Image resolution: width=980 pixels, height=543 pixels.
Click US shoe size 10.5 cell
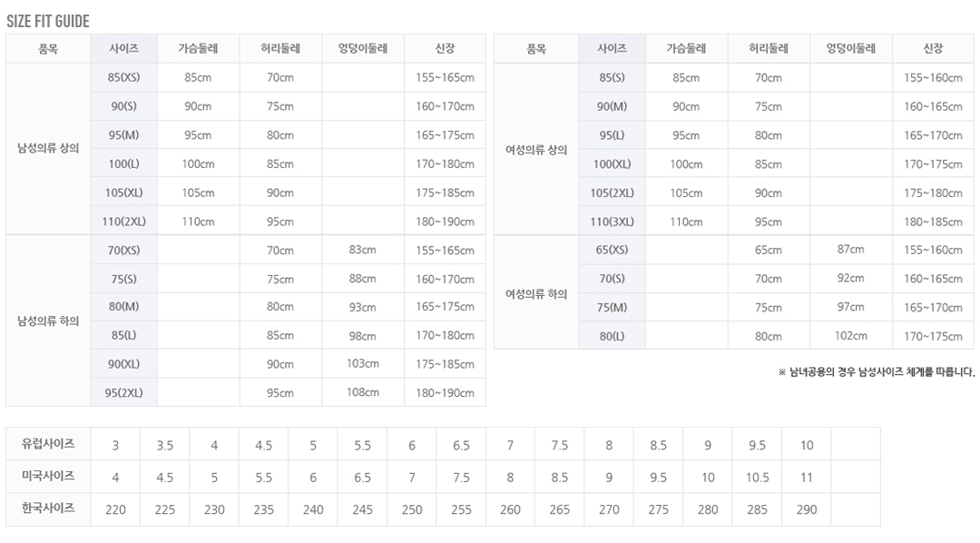pos(757,478)
